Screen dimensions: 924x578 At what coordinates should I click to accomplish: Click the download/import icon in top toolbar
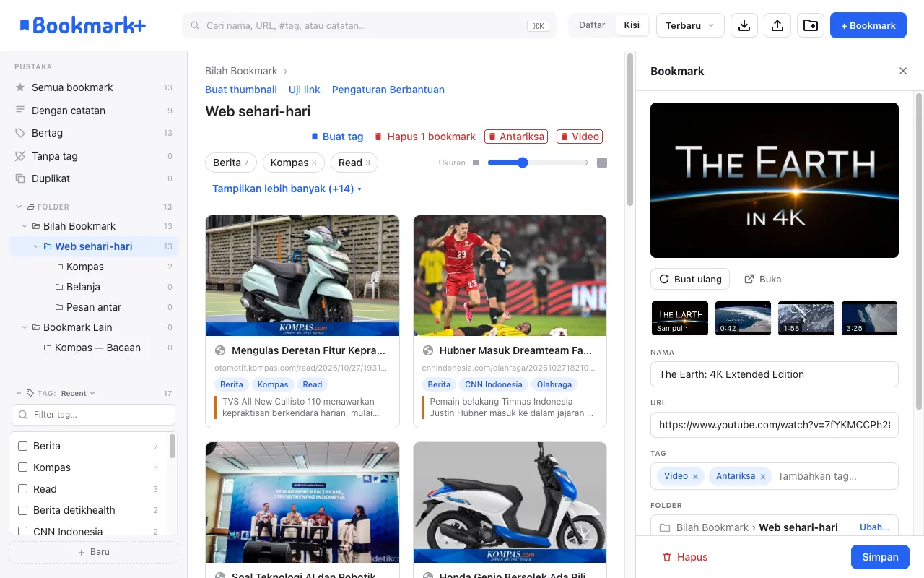coord(744,25)
